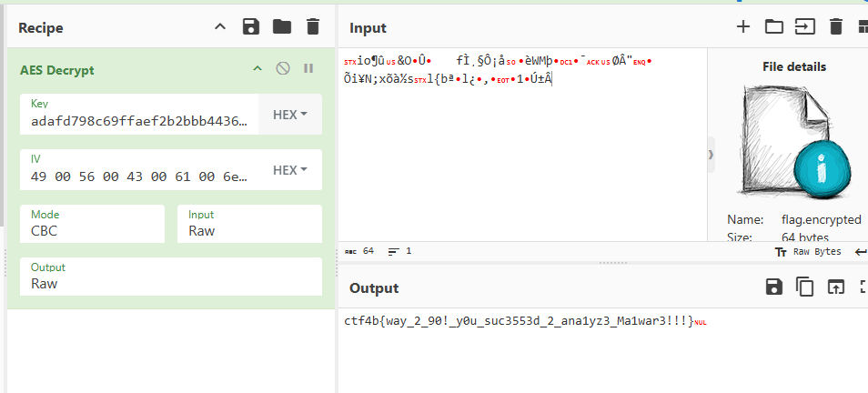Open folder as input
This screenshot has height=393, width=868.
[774, 26]
